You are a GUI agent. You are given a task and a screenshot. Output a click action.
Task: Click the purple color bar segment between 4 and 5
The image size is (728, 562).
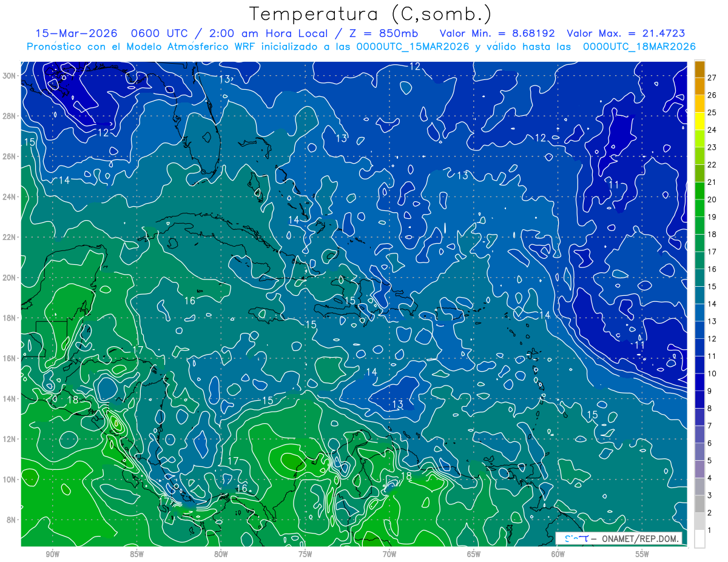(699, 469)
